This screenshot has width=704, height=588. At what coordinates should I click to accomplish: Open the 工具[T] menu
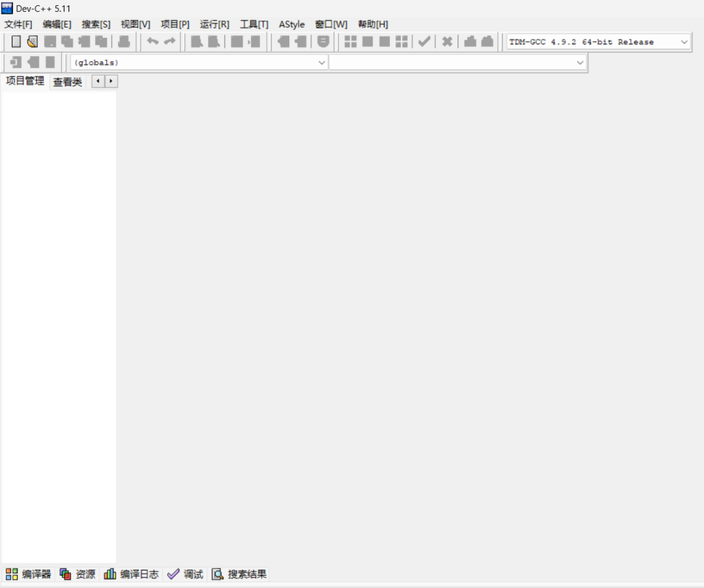pyautogui.click(x=254, y=24)
